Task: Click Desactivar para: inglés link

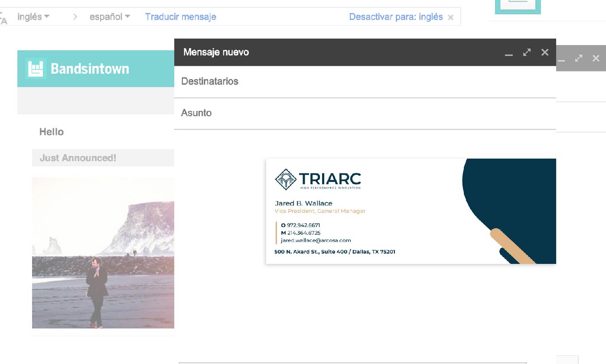Action: coord(396,17)
